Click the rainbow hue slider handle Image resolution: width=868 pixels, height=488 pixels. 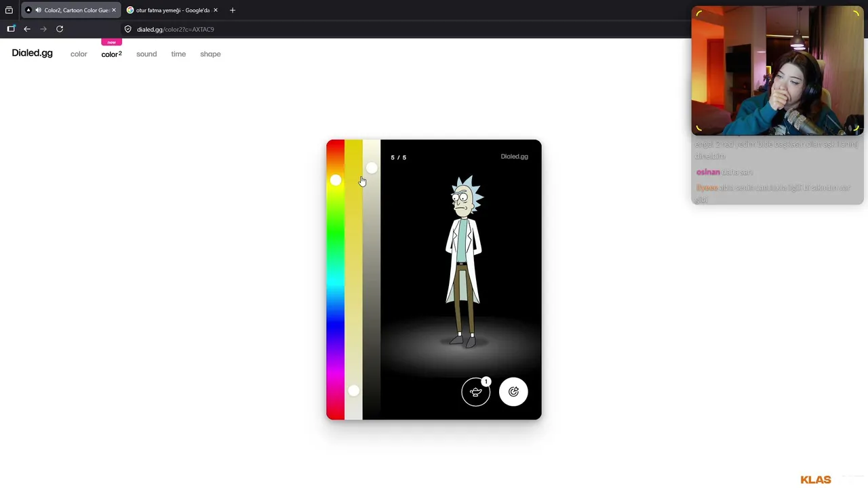click(x=336, y=180)
